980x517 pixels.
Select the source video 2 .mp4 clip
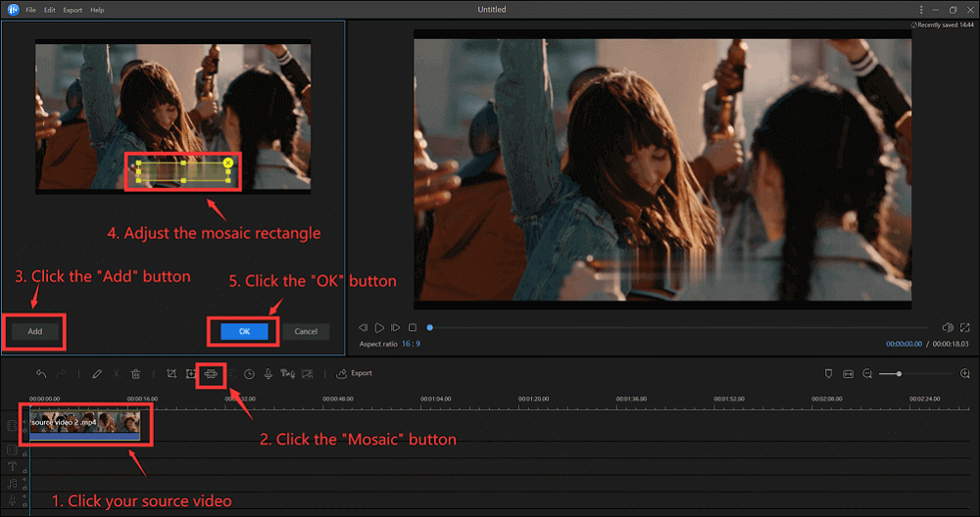point(85,426)
